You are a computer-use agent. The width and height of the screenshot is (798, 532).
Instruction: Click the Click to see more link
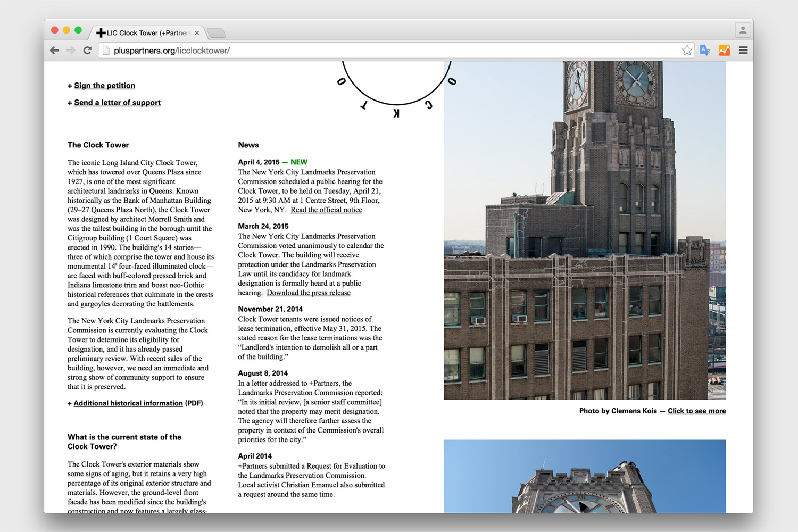coord(696,411)
